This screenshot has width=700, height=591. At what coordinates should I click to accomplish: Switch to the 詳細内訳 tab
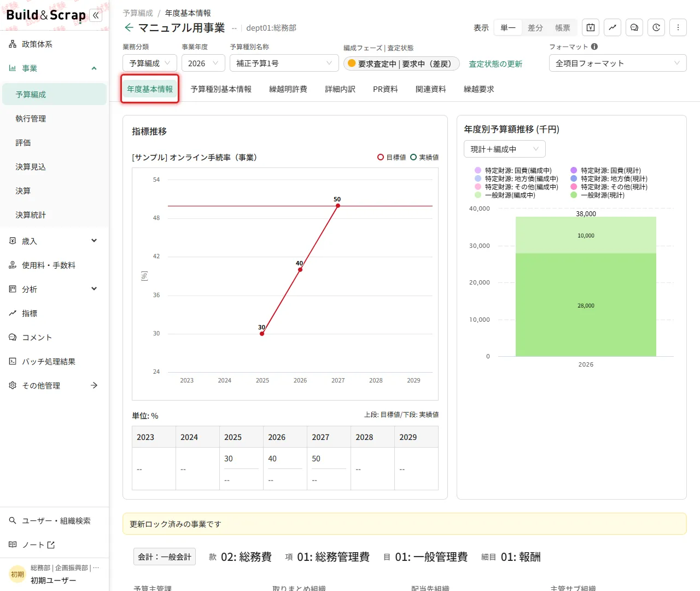340,89
